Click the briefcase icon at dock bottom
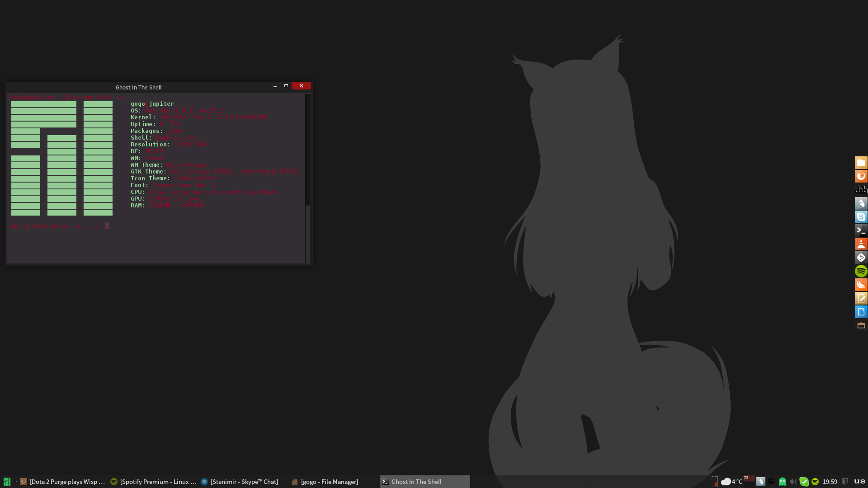 861,325
